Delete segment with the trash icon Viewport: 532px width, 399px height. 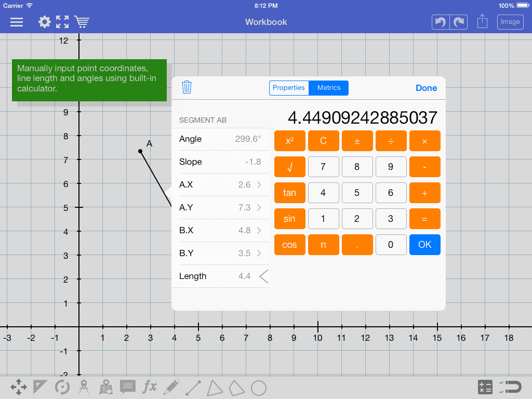(187, 87)
